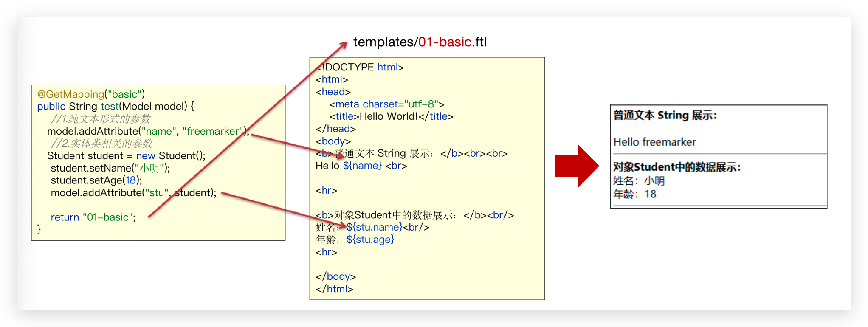The height and width of the screenshot is (327, 868).
Task: Click student.setName("小明") line
Action: pos(110,168)
